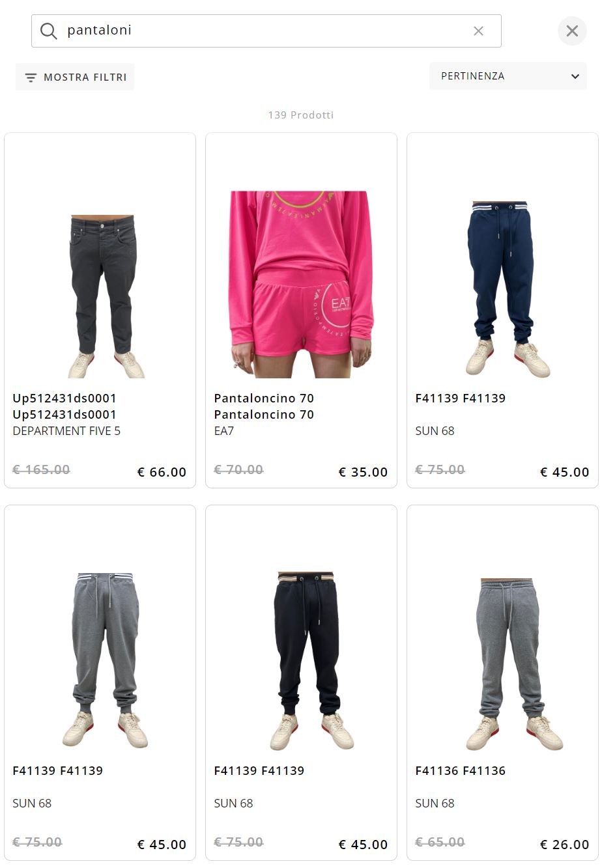Open the Mostra Filtri panel

click(75, 77)
